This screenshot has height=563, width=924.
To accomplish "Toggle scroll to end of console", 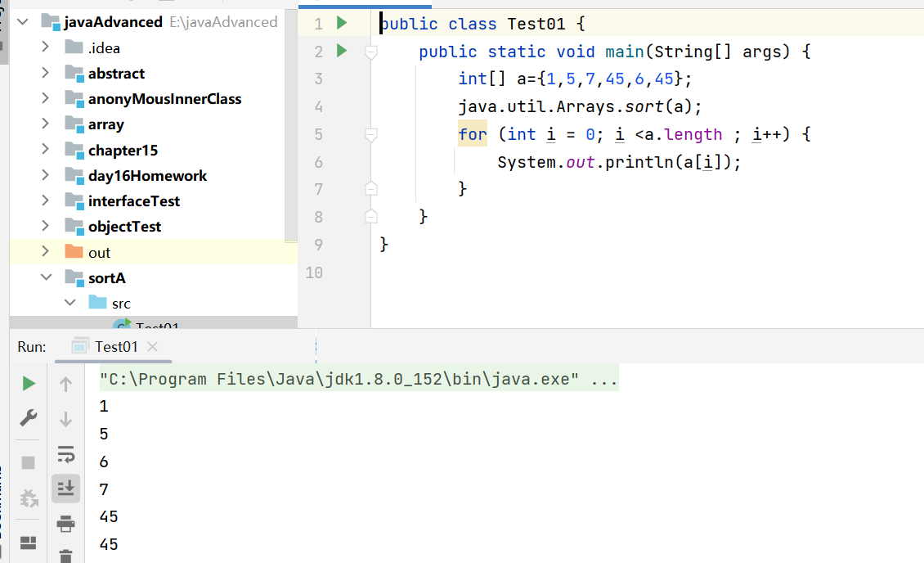I will (x=66, y=488).
